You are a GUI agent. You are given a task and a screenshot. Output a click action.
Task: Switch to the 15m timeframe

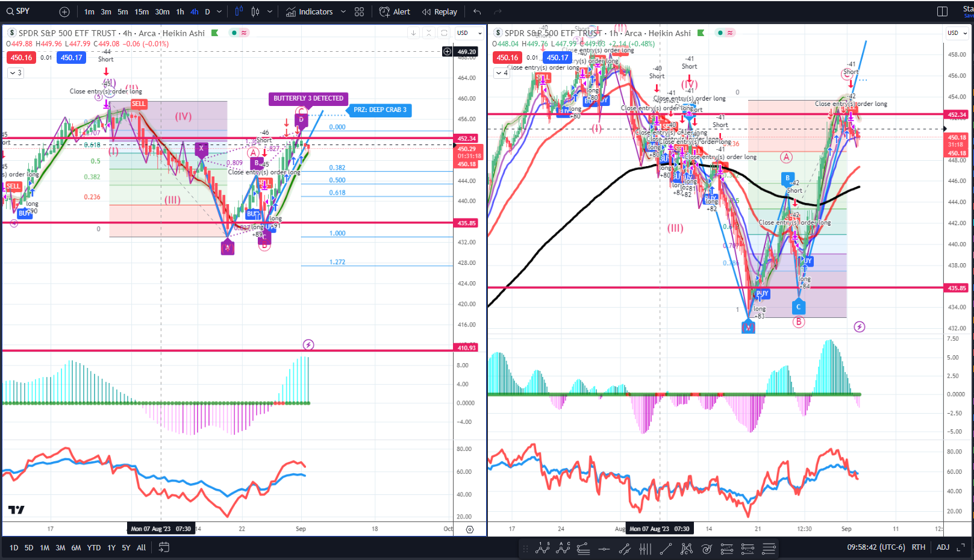[x=142, y=12]
